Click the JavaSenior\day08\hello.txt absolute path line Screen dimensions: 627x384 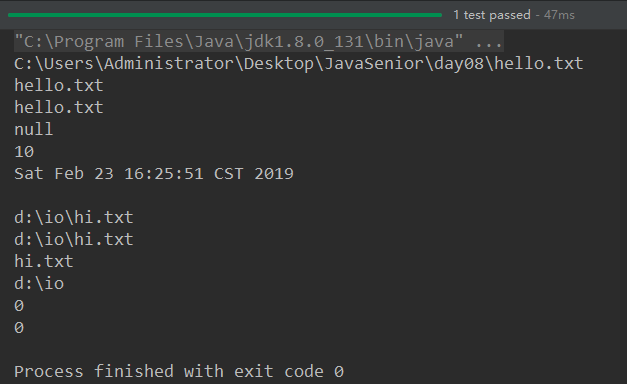point(298,64)
